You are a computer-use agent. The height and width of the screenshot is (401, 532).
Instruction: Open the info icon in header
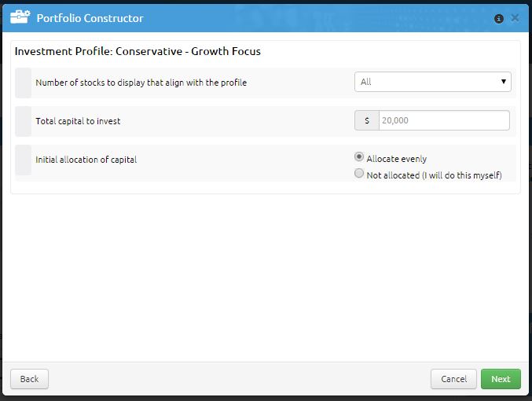click(x=498, y=19)
